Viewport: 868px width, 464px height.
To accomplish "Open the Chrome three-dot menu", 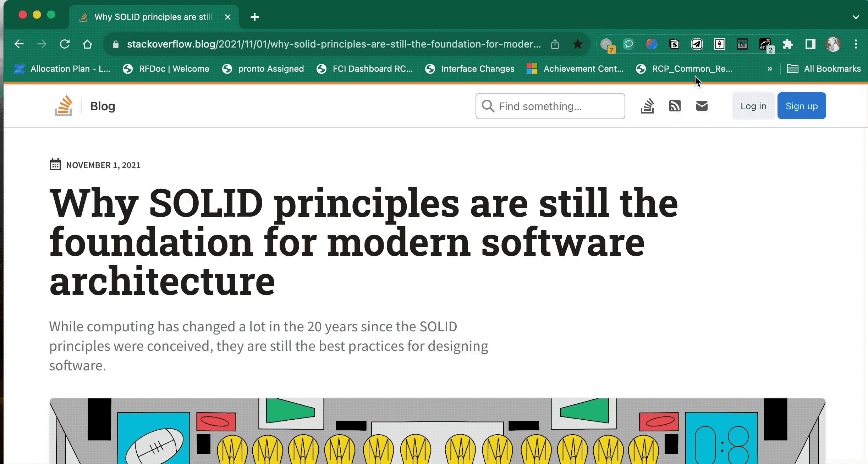I will 856,44.
